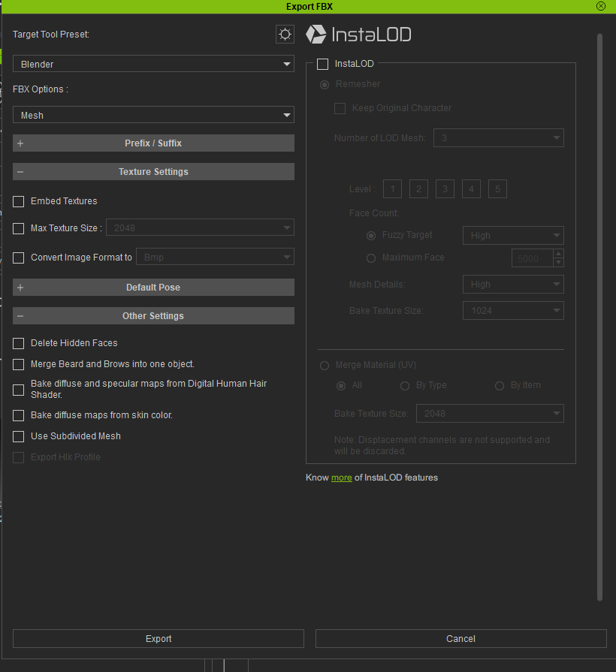Enable the Max Texture Size checkbox
Image resolution: width=616 pixels, height=672 pixels.
tap(19, 228)
